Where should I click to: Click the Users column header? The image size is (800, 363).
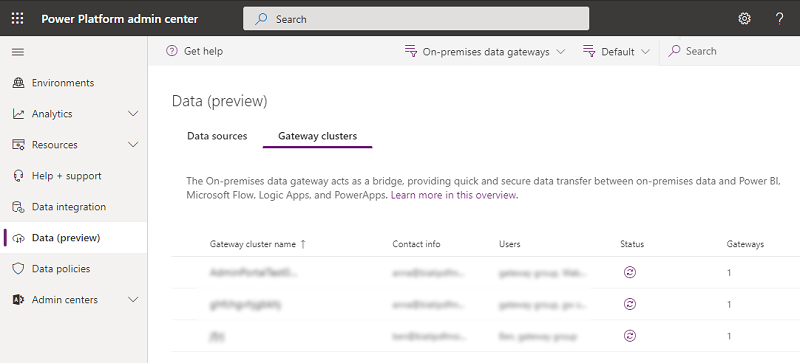pos(510,244)
